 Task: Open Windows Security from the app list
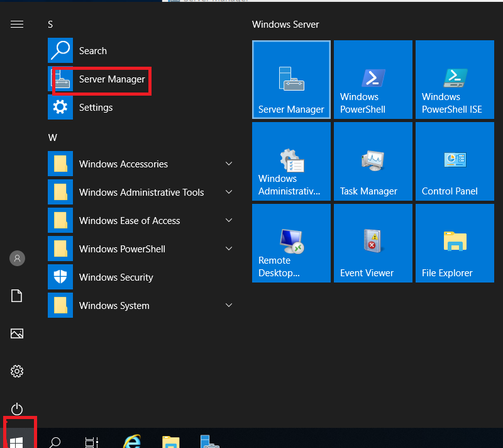click(x=141, y=277)
